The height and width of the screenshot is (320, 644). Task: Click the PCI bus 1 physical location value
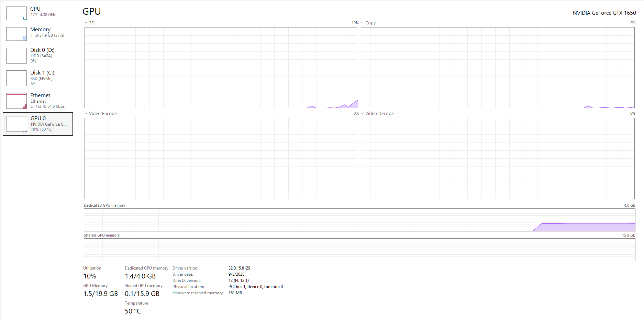coord(256,287)
